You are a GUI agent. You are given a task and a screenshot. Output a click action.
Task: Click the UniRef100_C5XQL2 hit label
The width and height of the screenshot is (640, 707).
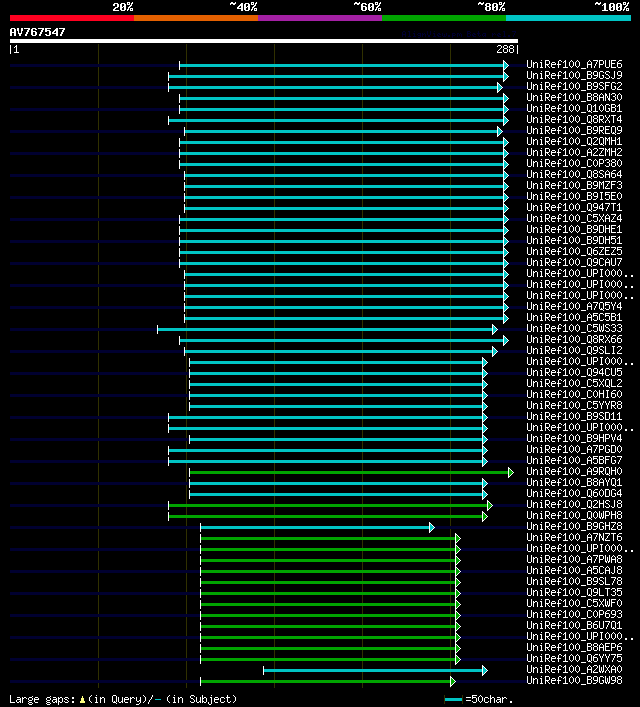pyautogui.click(x=574, y=383)
